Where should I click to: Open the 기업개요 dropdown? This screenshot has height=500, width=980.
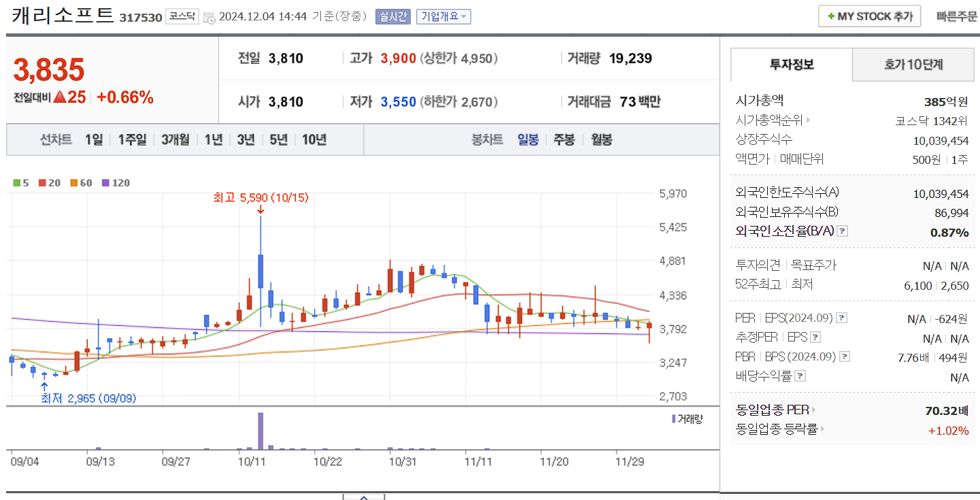(443, 16)
